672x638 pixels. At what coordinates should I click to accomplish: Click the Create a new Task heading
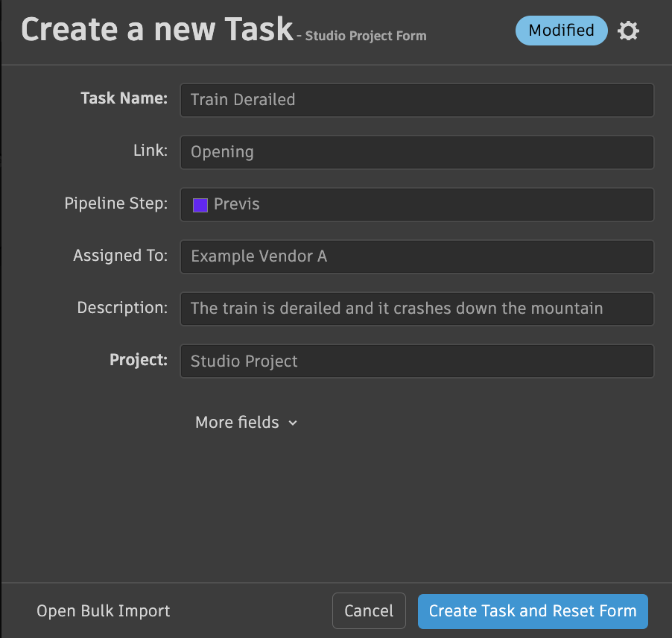157,29
